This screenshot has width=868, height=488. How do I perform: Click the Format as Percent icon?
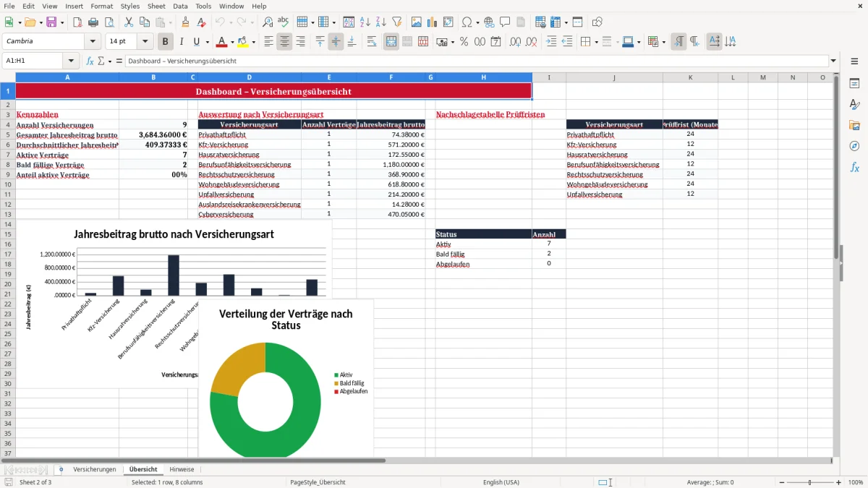pos(464,42)
